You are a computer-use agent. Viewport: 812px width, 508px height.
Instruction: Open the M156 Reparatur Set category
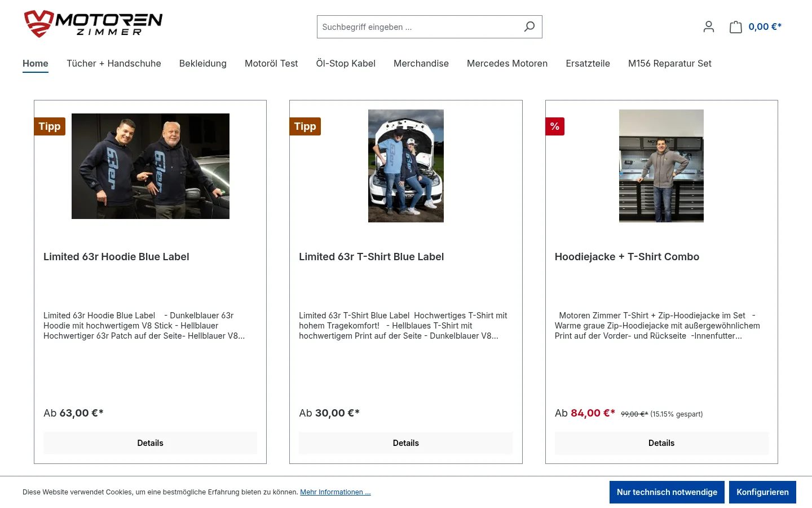click(670, 63)
